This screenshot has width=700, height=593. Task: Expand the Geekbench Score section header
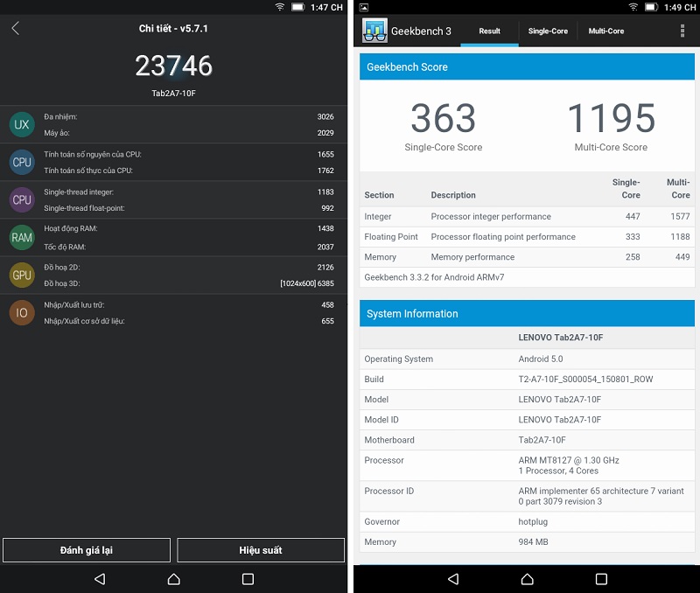(x=527, y=66)
